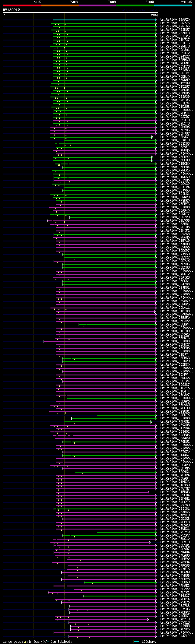Select the UniRef100_C1N6S9 label
Viewport: 195px width, 644px height.
pyautogui.click(x=175, y=177)
